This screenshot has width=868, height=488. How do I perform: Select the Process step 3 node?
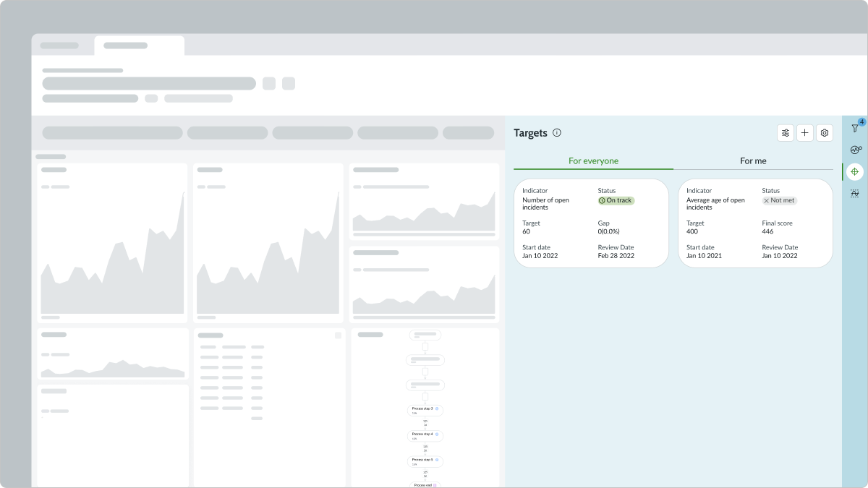(425, 410)
